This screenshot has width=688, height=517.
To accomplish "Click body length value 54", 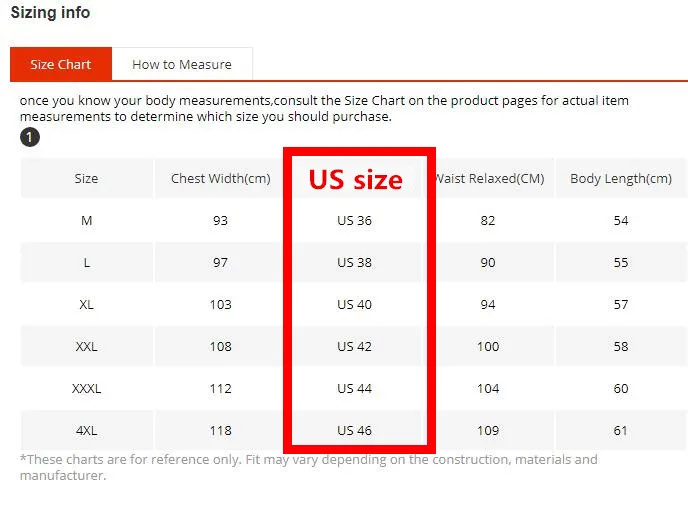I will (621, 220).
